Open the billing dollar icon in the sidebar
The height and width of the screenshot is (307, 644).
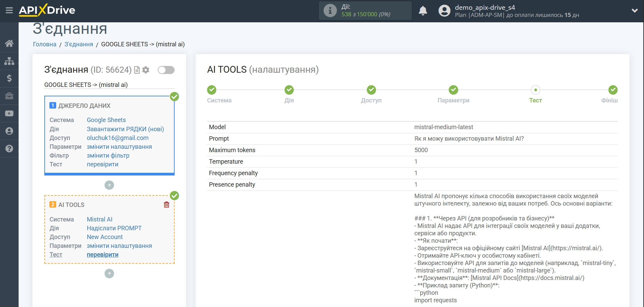[9, 78]
